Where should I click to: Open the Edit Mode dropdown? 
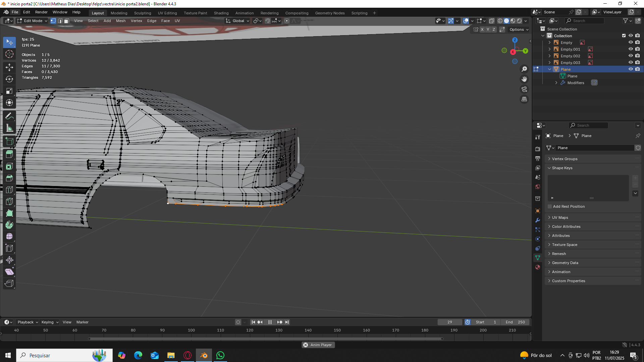pos(32,21)
